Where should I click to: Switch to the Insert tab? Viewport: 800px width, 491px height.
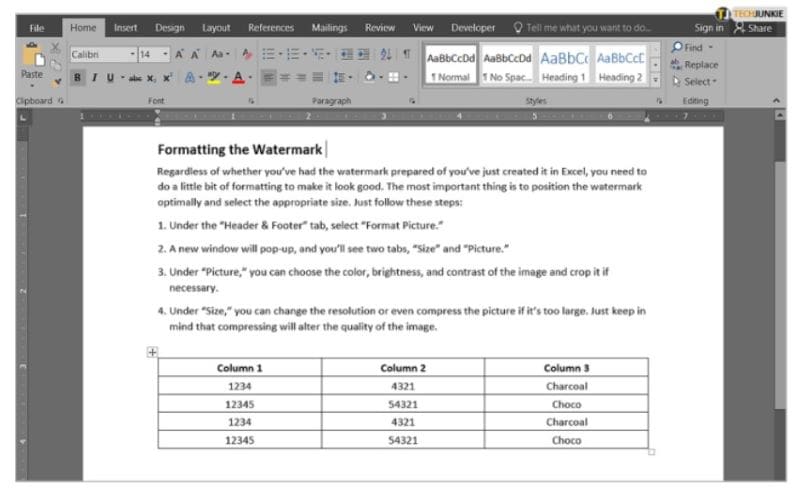point(126,28)
